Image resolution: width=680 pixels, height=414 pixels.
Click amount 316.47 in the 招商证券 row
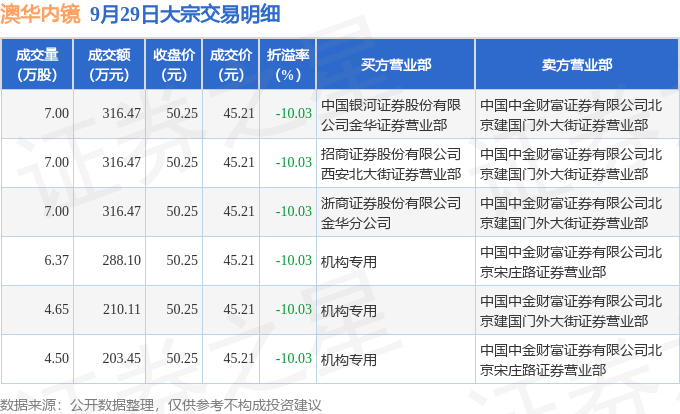pyautogui.click(x=121, y=163)
